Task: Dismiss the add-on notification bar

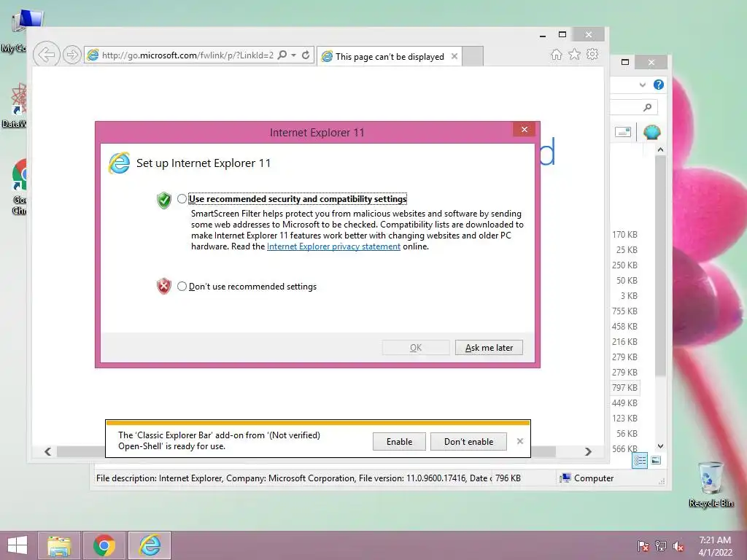Action: [x=519, y=441]
